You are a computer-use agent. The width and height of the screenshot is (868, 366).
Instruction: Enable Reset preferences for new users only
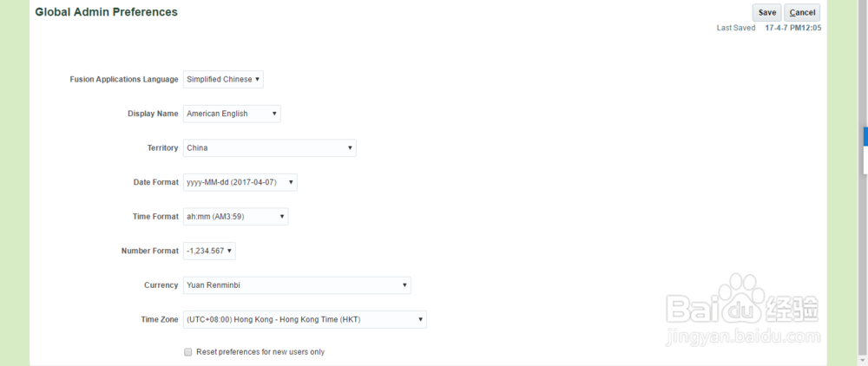187,352
